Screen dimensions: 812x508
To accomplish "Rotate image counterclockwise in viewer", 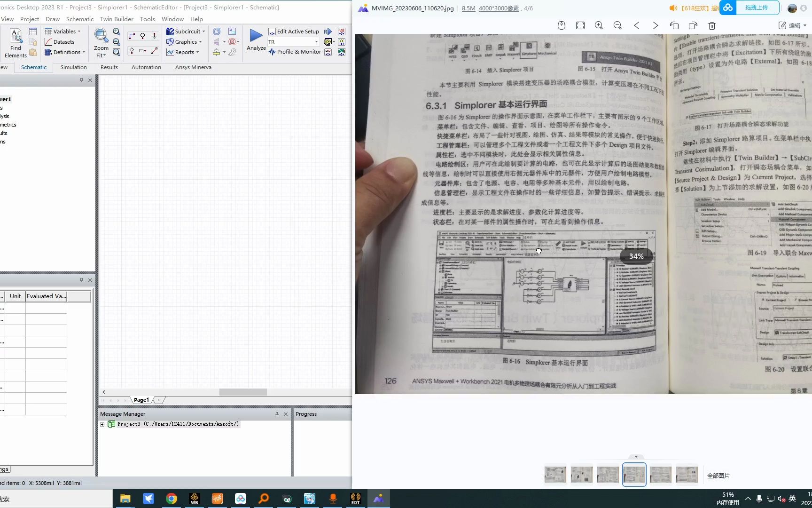I will click(x=674, y=25).
